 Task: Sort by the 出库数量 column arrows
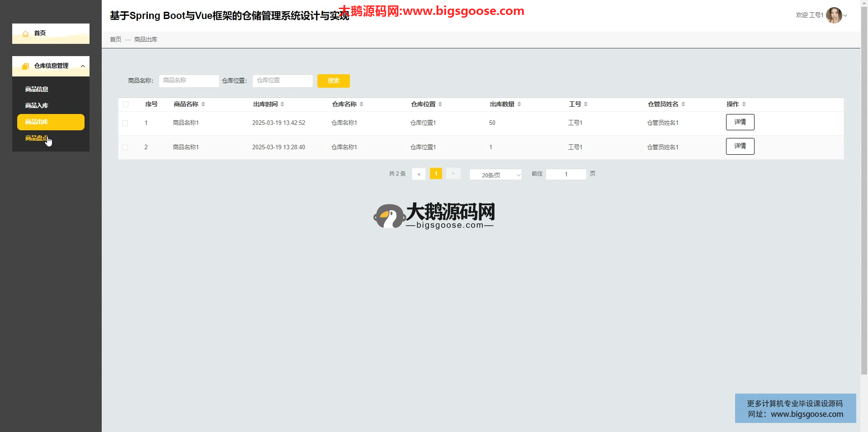click(x=519, y=104)
